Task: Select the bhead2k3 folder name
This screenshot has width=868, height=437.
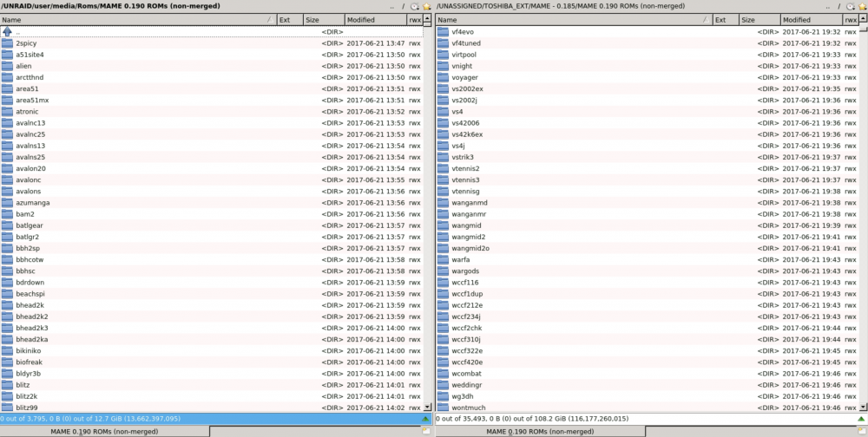Action: (x=32, y=328)
